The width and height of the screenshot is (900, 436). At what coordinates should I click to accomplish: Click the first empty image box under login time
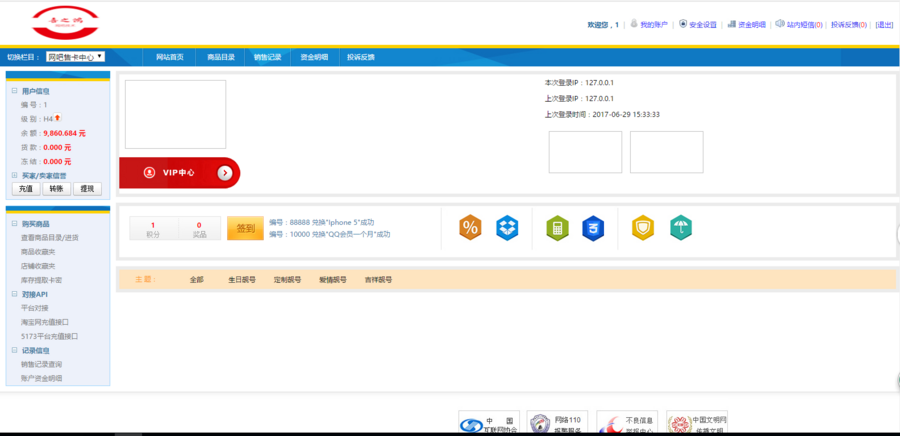[585, 152]
